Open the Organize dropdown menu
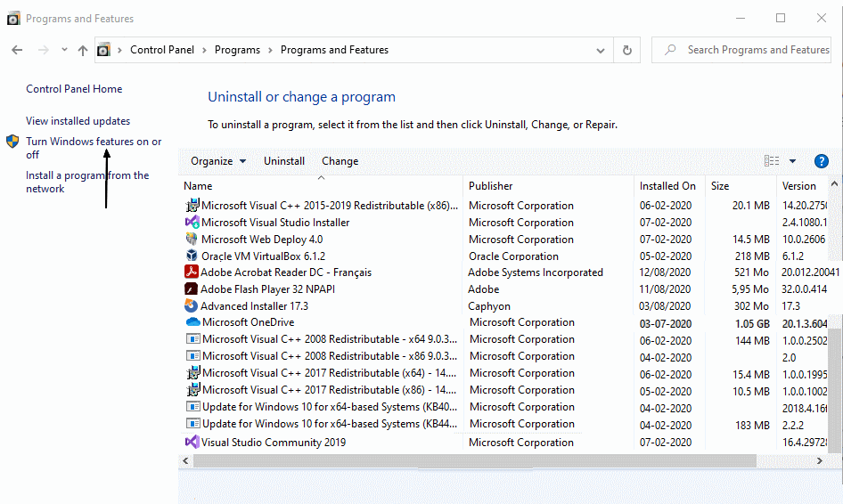Image resolution: width=843 pixels, height=504 pixels. [218, 161]
